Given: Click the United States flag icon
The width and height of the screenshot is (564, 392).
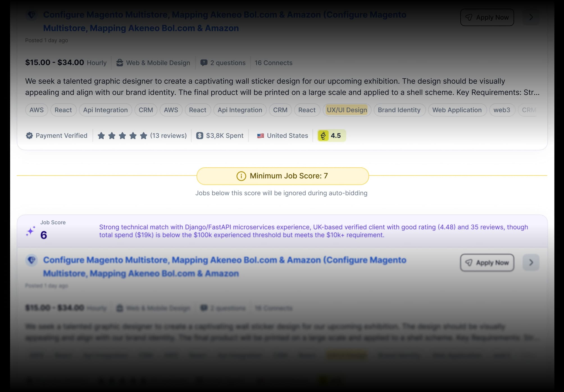Looking at the screenshot, I should click(260, 136).
